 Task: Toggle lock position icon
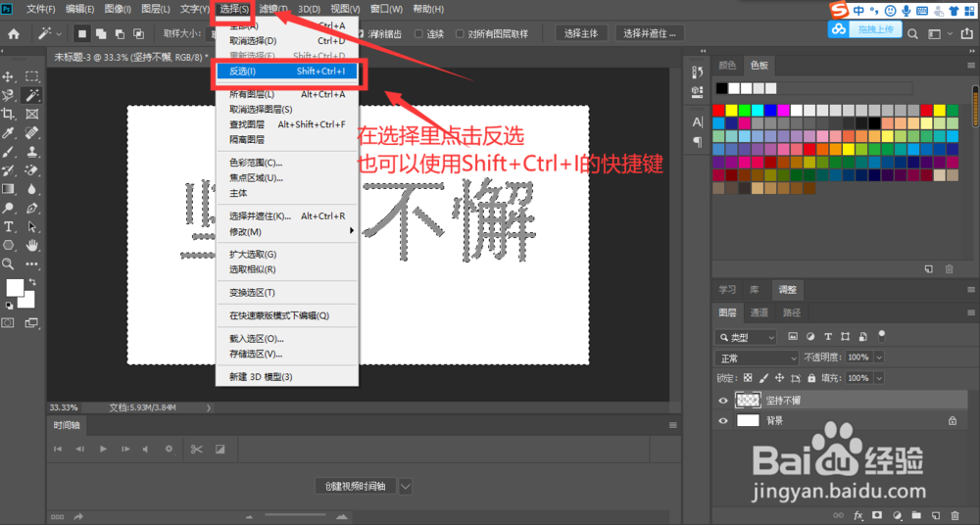[x=779, y=378]
